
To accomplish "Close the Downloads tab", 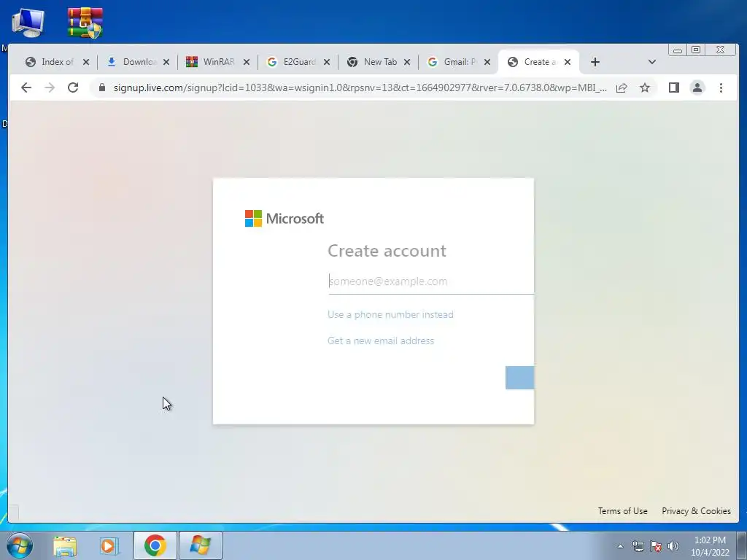I will pyautogui.click(x=166, y=62).
